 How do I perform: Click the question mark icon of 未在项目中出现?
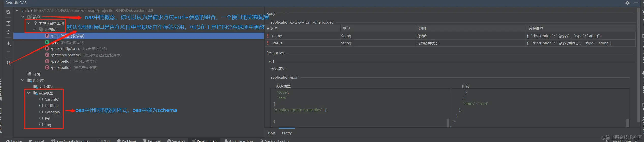[x=35, y=23]
